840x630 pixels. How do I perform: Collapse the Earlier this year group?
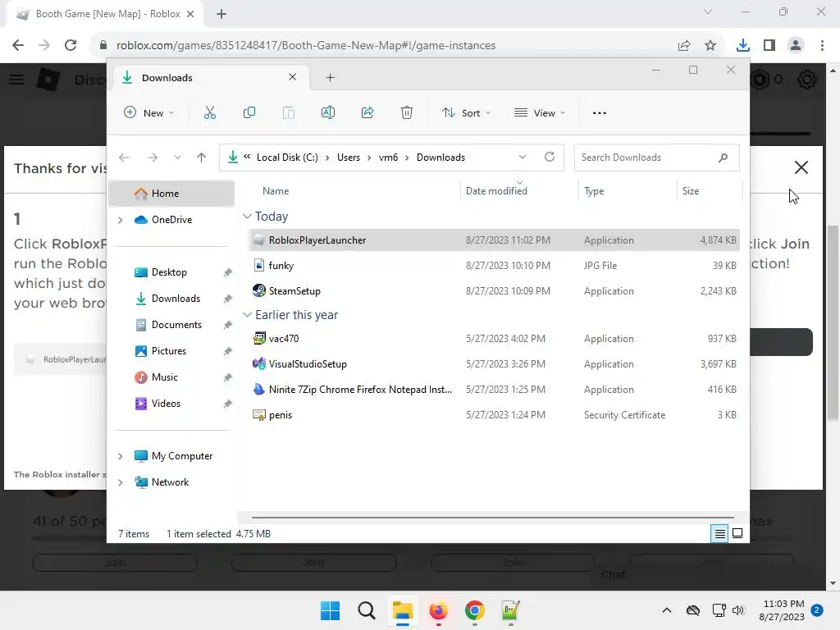[247, 314]
